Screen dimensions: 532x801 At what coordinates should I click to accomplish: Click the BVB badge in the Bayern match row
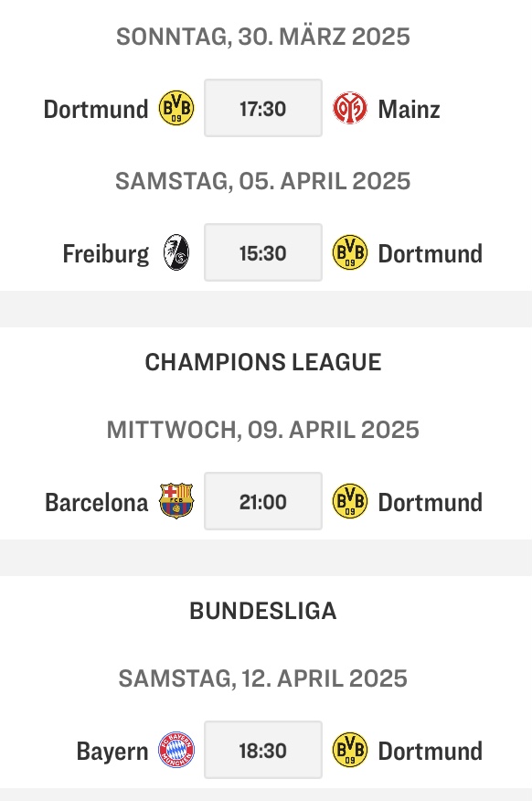point(351,750)
